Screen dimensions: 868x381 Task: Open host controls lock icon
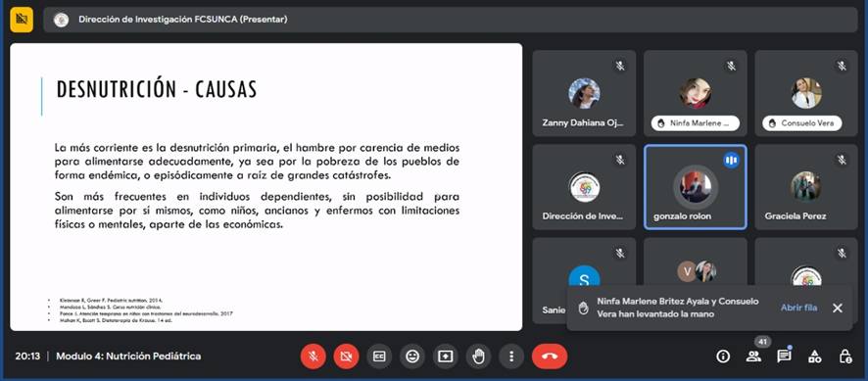[845, 357]
